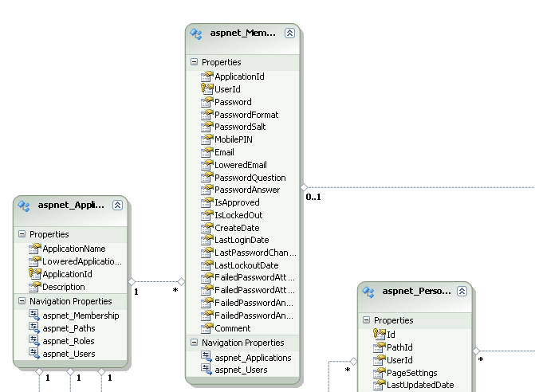This screenshot has height=392, width=535.
Task: Collapse Navigation Properties section in aspnet_Mem... entity
Action: pyautogui.click(x=194, y=343)
